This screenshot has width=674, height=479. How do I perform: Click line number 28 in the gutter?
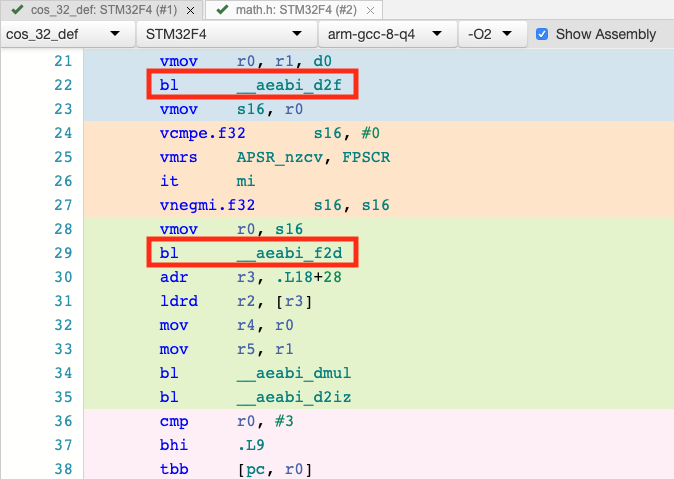click(x=63, y=229)
